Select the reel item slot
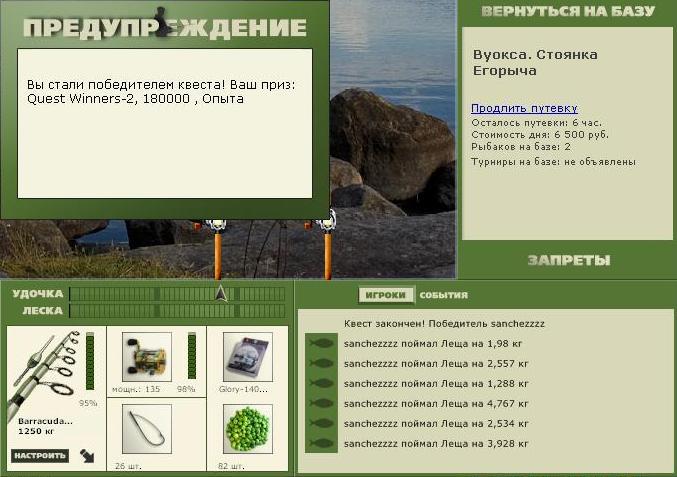677x477 pixels. tap(147, 357)
